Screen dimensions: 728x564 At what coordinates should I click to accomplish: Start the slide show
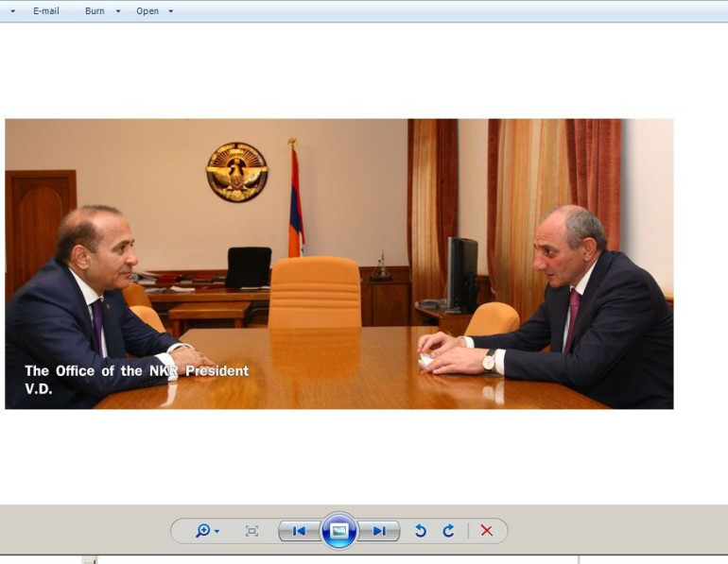coord(338,531)
